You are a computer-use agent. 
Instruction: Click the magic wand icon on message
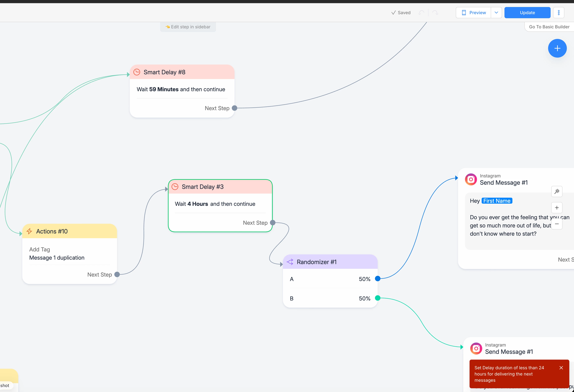[557, 191]
